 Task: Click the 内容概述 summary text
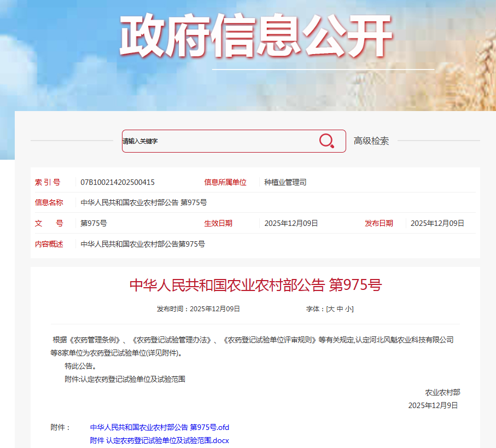click(x=142, y=244)
